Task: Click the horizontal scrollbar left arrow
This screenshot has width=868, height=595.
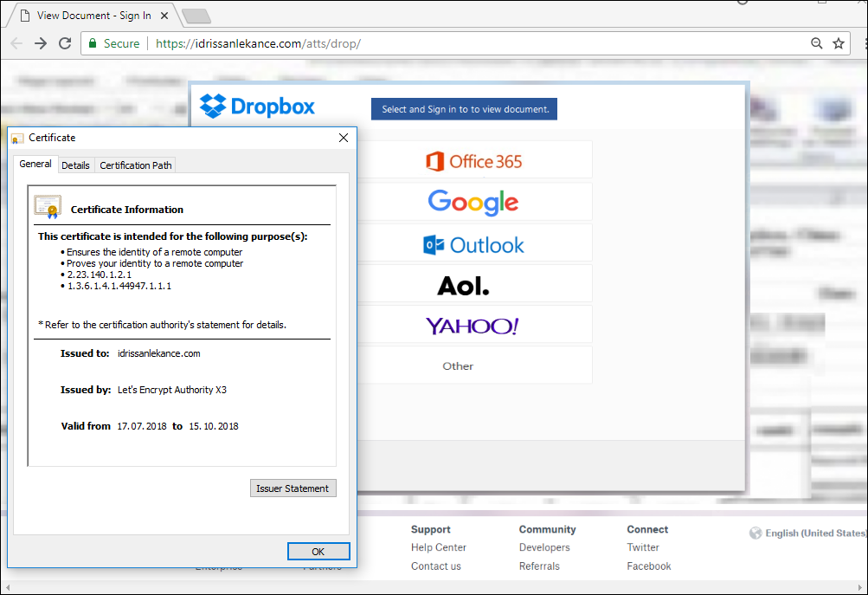Action: point(8,587)
